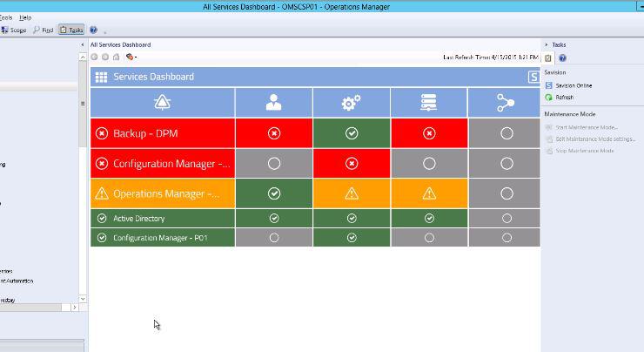This screenshot has width=644, height=352.
Task: Click Start Maintenance Mode task
Action: (x=587, y=127)
